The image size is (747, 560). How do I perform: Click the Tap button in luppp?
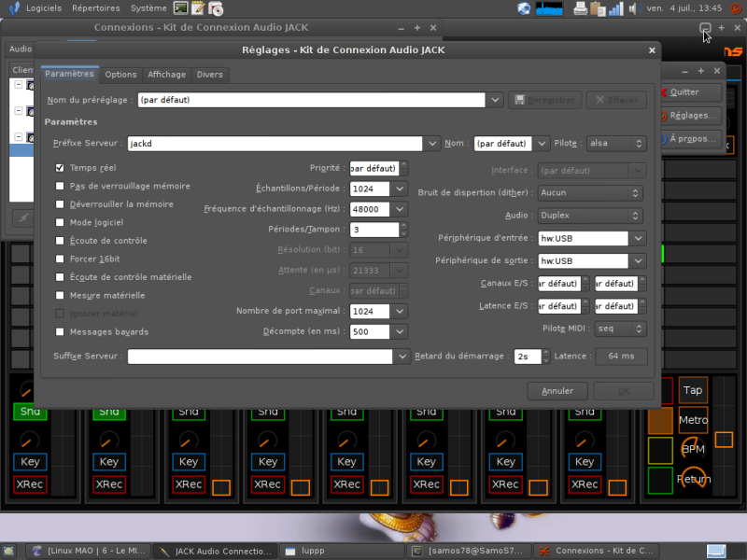(x=693, y=390)
